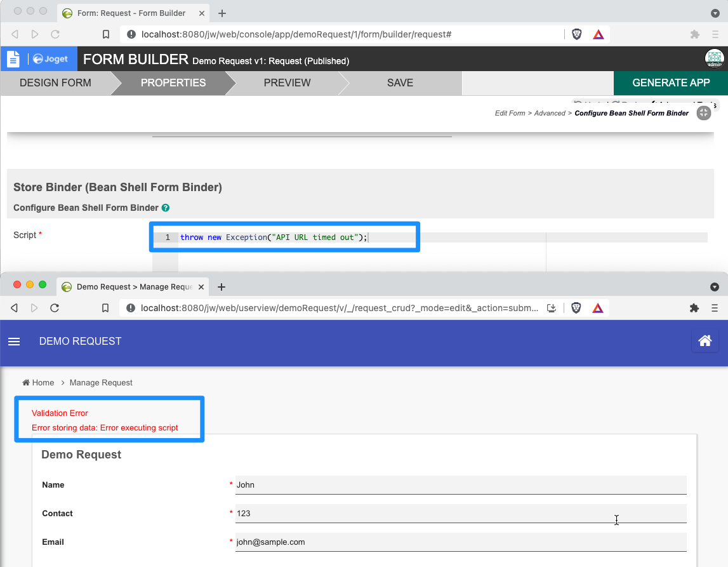728x567 pixels.
Task: Click the home icon button in blue header
Action: 705,341
